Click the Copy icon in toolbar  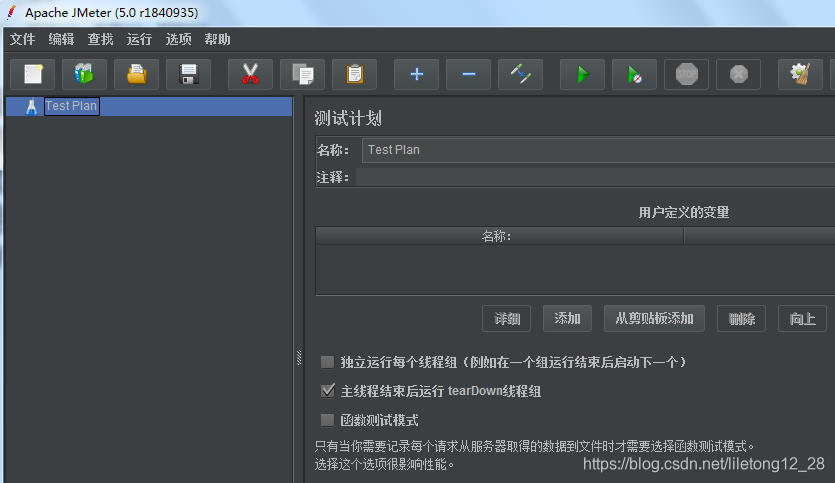[302, 74]
